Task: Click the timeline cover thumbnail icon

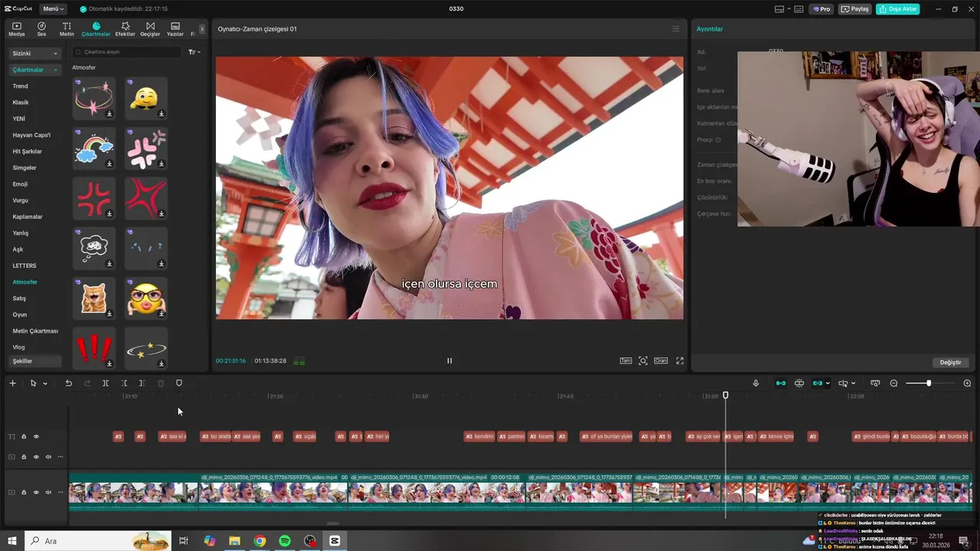Action: [x=875, y=383]
